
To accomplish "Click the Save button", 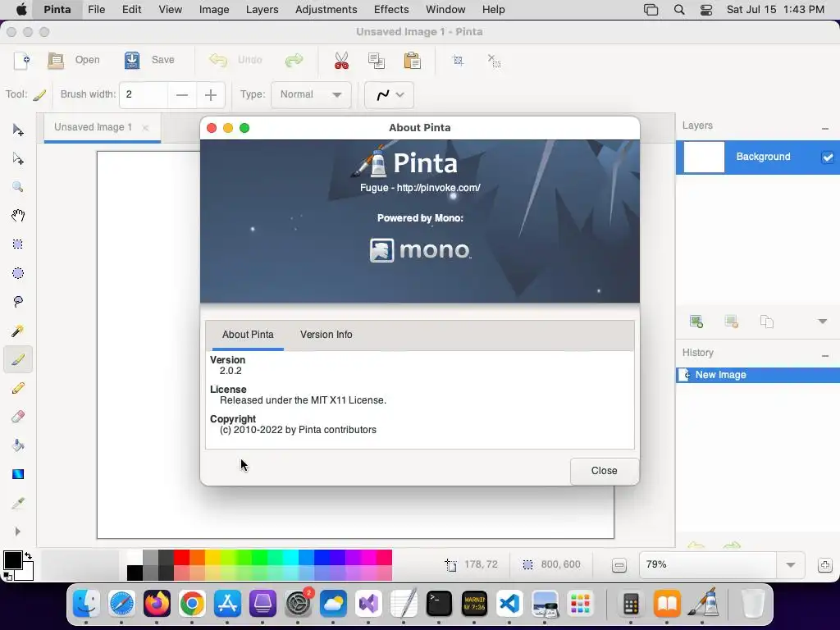I will tap(149, 61).
